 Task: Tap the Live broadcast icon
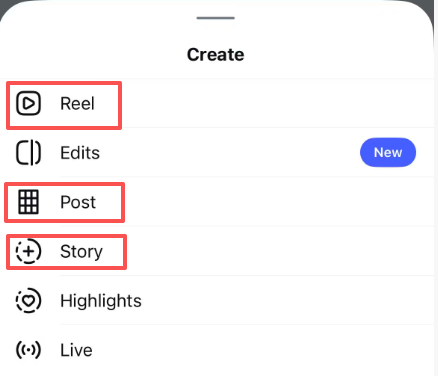pos(28,350)
